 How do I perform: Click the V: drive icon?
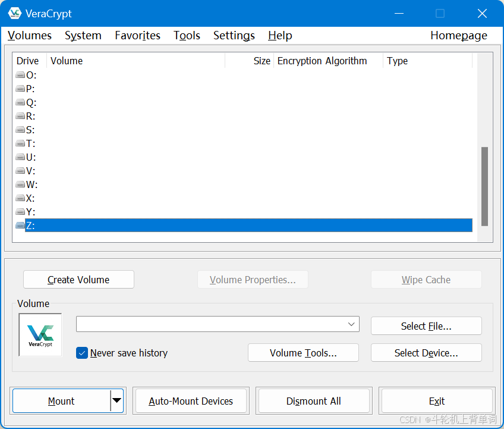20,171
